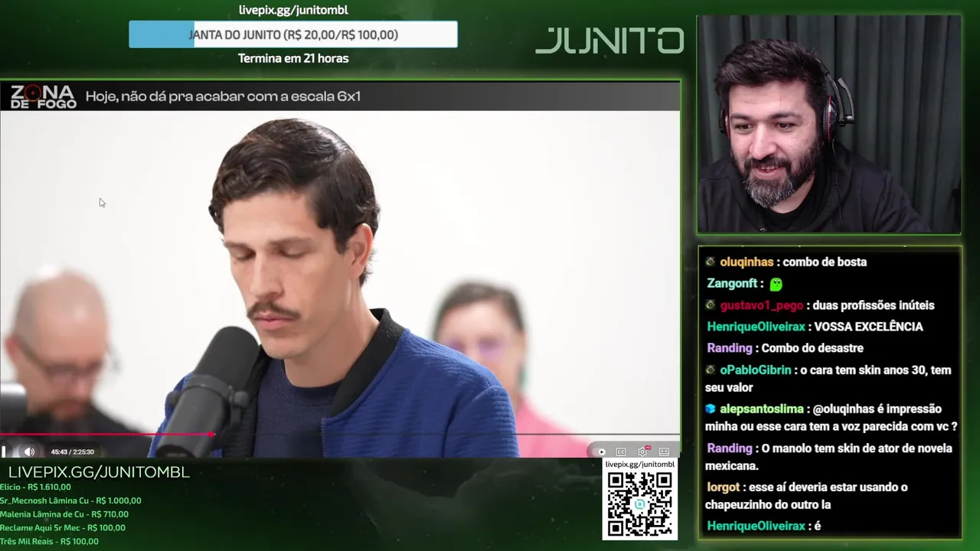The image size is (980, 551).
Task: Click the livepix.gg/junitombl label above the QR code
Action: point(639,465)
